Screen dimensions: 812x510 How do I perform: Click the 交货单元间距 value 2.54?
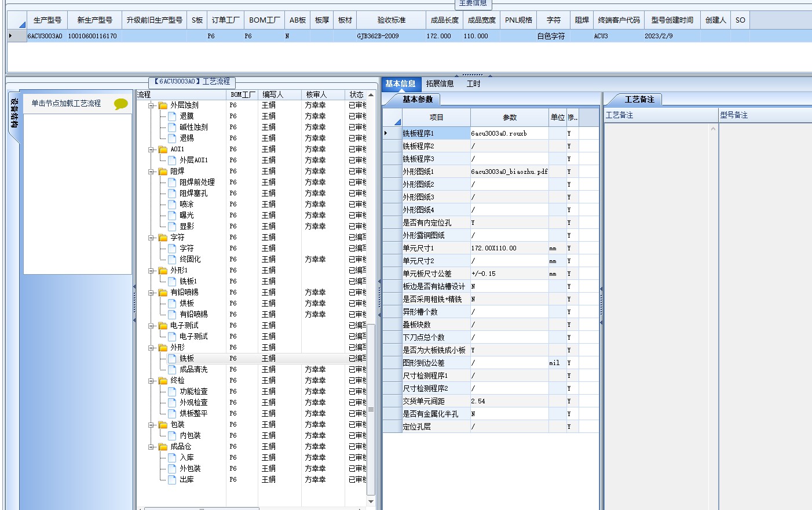[x=509, y=401]
